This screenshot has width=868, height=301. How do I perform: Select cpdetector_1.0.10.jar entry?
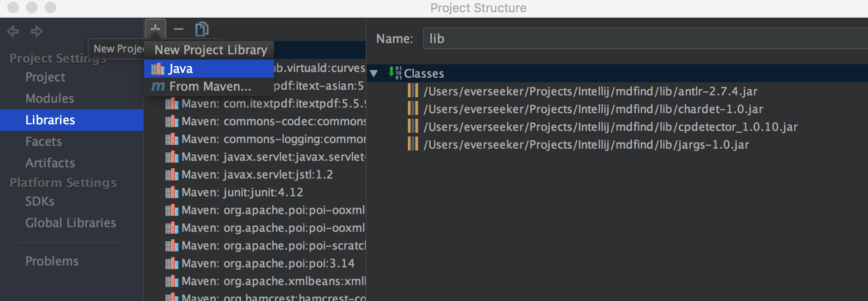click(610, 127)
